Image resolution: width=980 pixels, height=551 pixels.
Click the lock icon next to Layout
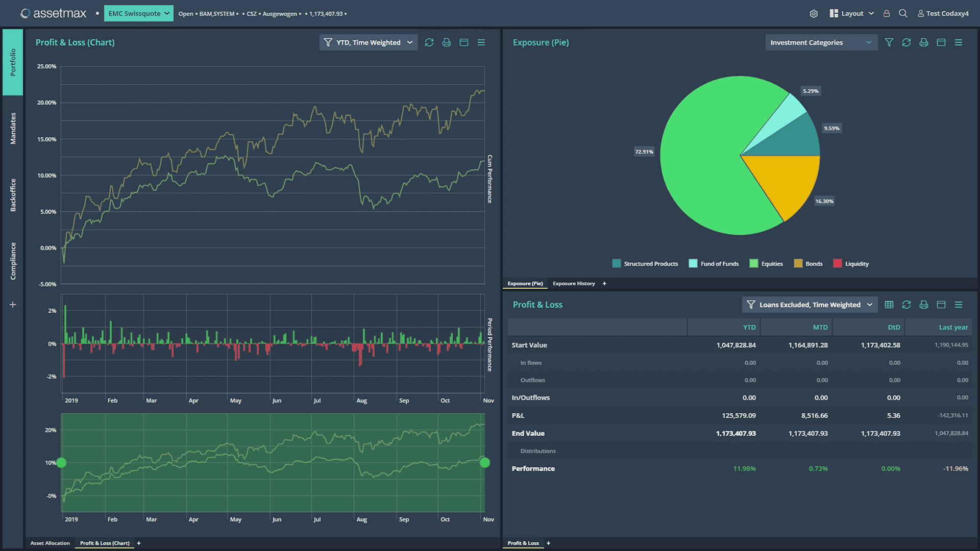(885, 13)
